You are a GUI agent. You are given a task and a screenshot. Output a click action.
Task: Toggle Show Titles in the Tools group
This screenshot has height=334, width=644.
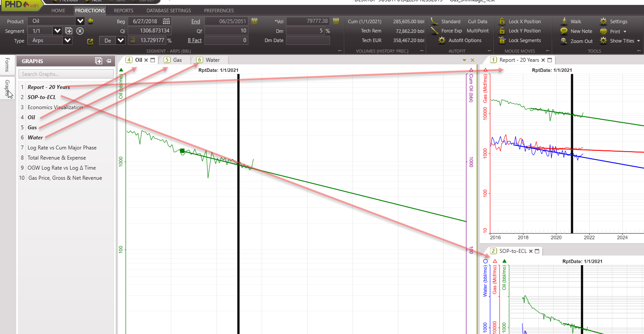coord(619,40)
